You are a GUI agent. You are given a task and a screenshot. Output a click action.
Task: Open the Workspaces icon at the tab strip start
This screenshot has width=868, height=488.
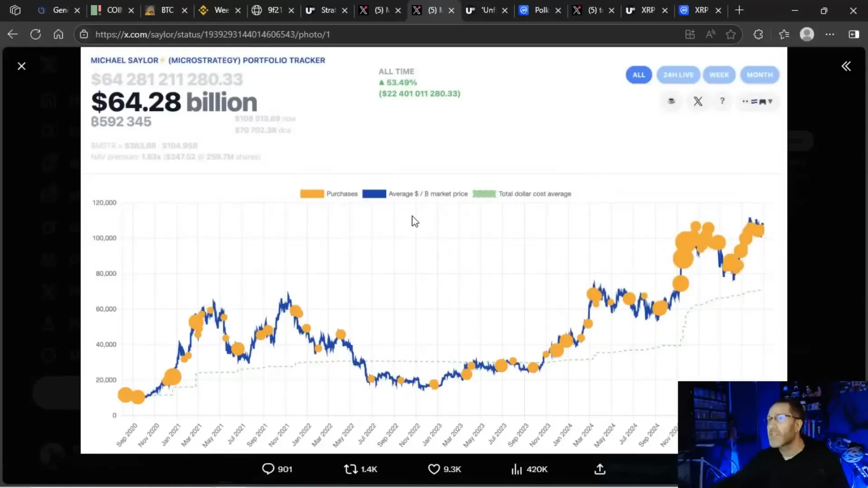(x=15, y=10)
